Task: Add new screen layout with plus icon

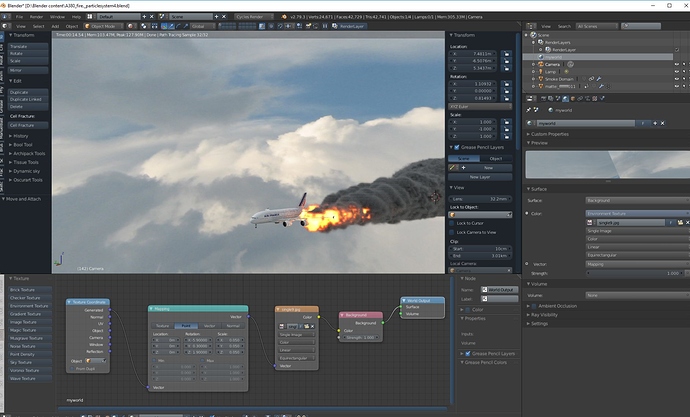Action: 144,17
